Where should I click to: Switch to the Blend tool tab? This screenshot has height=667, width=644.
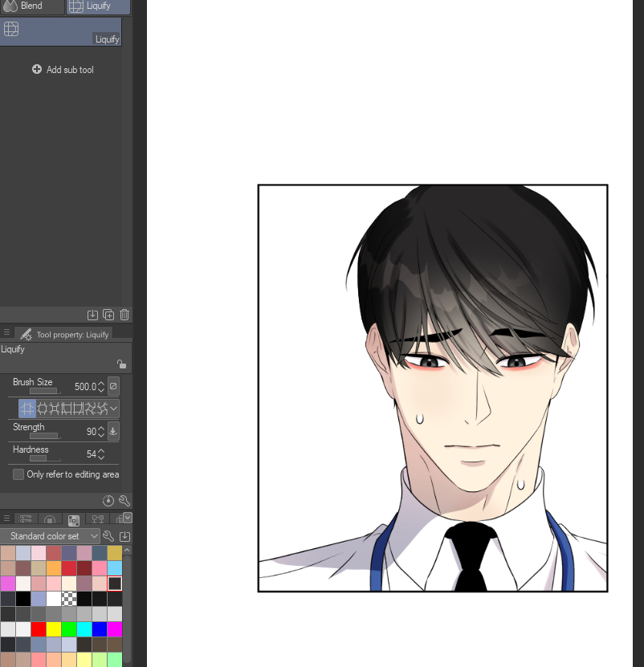coord(32,7)
